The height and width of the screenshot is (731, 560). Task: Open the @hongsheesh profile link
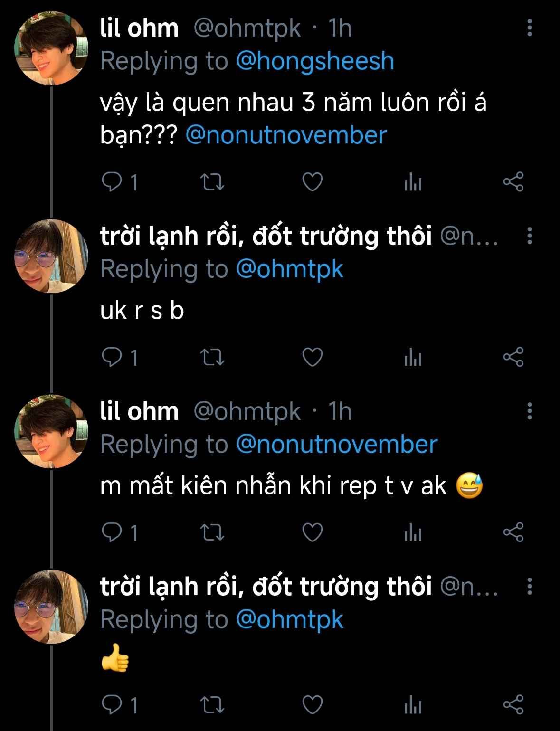315,62
